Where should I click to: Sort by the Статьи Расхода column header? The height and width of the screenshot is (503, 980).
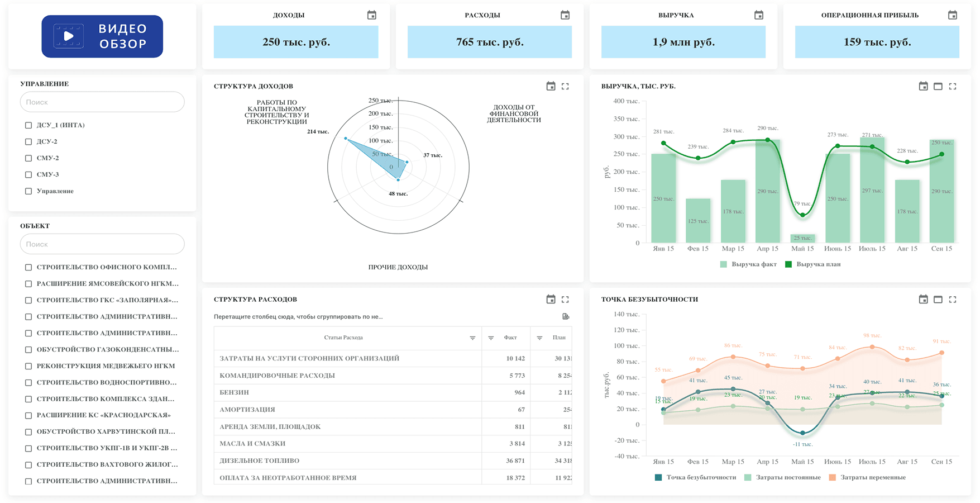[343, 338]
